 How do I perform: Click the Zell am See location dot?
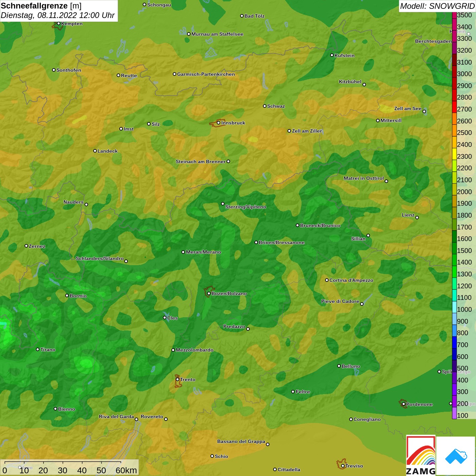(x=424, y=112)
